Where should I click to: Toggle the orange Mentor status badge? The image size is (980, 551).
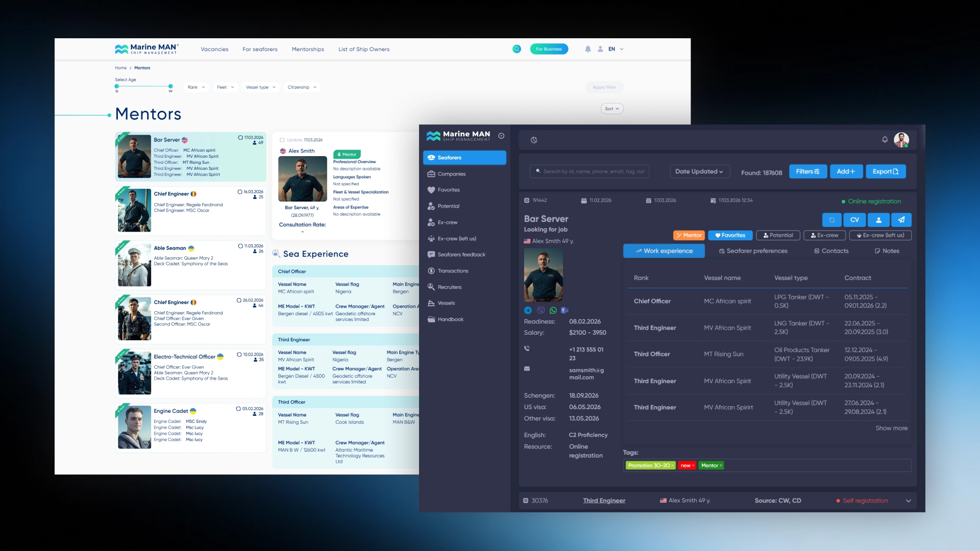[x=689, y=235]
